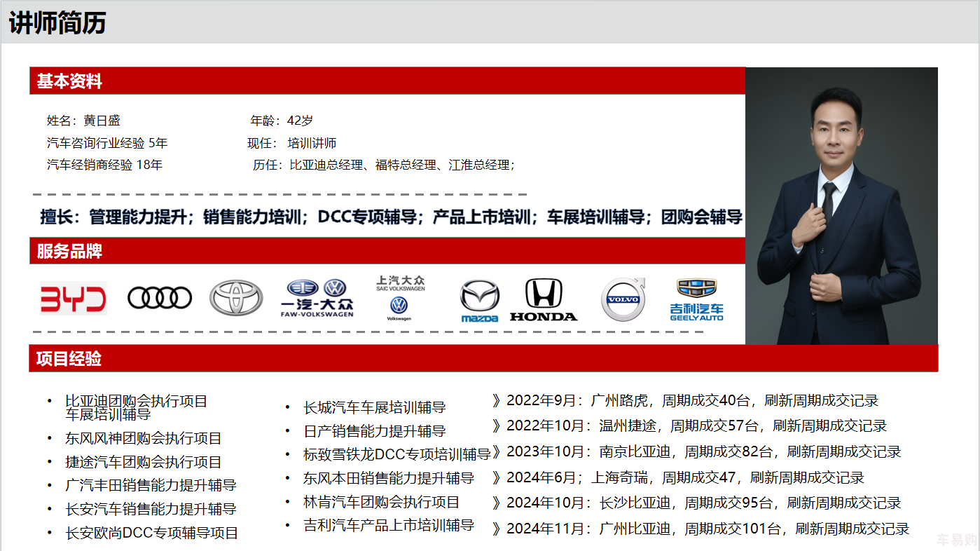
Task: Select record 2022年9月 广州路虎
Action: tap(685, 400)
